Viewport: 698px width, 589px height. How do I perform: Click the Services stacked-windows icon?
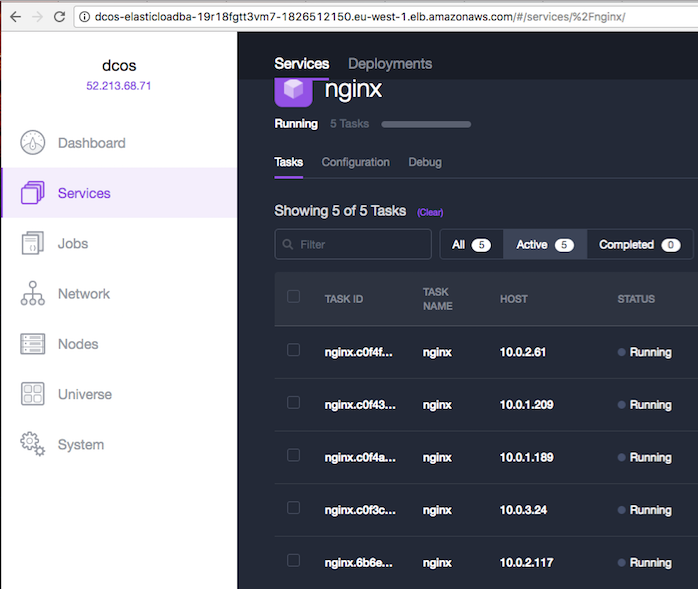pos(32,193)
